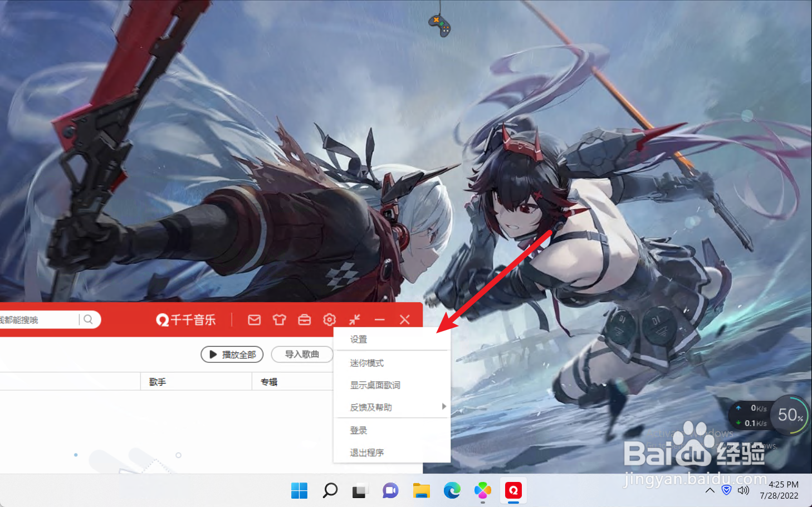This screenshot has height=507, width=812.
Task: Minimize the 千千音乐 window
Action: [x=380, y=319]
